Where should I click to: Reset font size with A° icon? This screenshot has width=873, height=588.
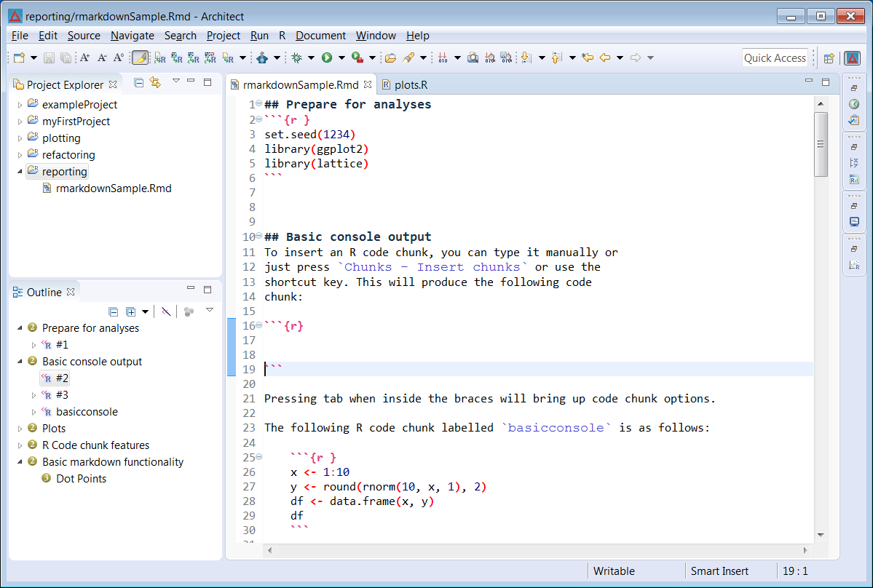click(x=119, y=58)
